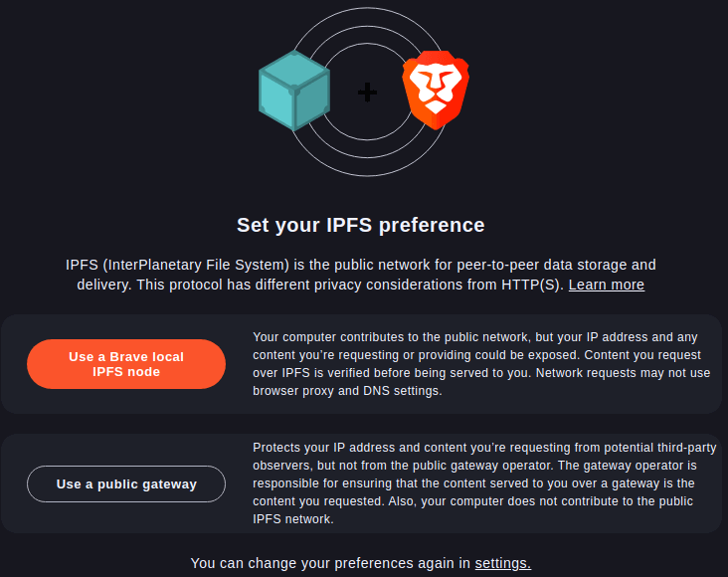Select the Use a public gateway button
Viewport: 728px width, 577px height.
tap(126, 484)
